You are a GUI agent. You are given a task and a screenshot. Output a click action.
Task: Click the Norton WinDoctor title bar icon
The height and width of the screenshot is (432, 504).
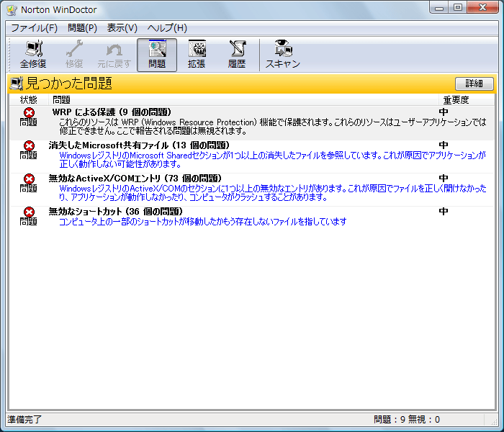(x=12, y=10)
